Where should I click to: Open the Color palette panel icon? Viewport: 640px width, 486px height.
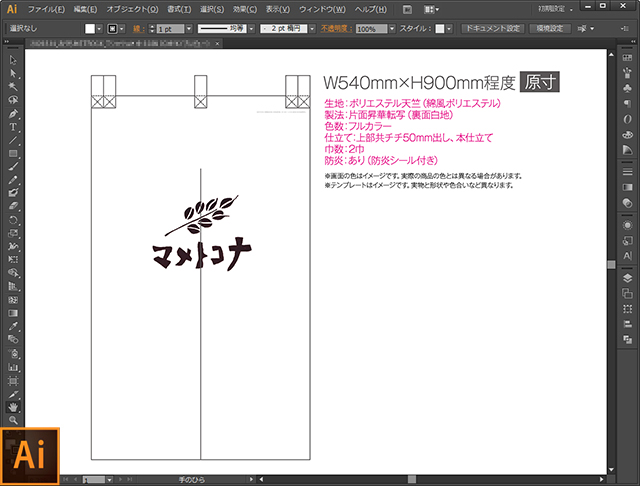tap(627, 134)
